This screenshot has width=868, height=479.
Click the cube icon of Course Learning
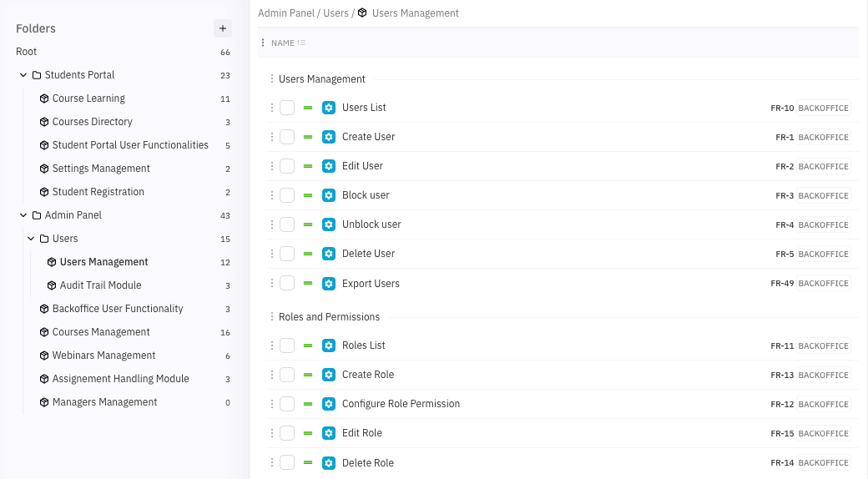(44, 98)
